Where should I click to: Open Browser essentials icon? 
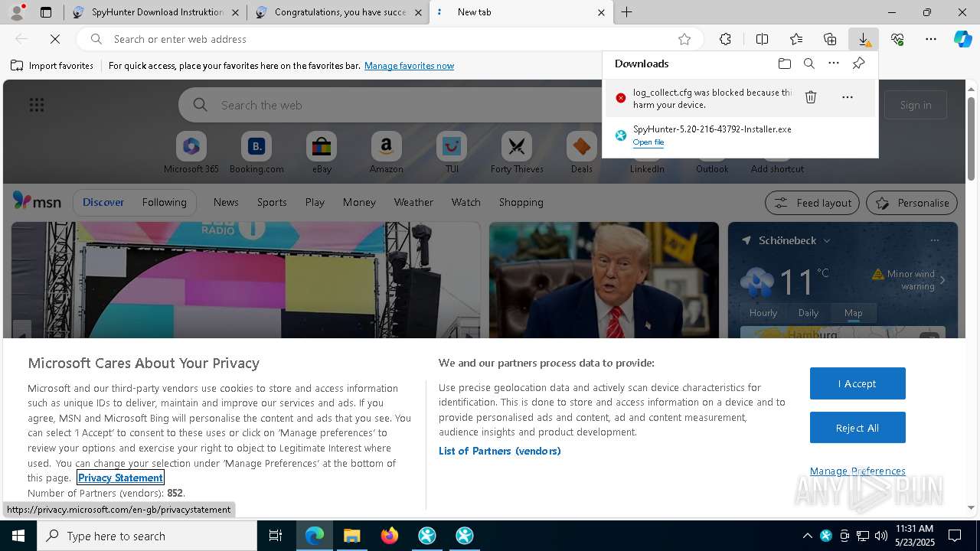(x=897, y=39)
